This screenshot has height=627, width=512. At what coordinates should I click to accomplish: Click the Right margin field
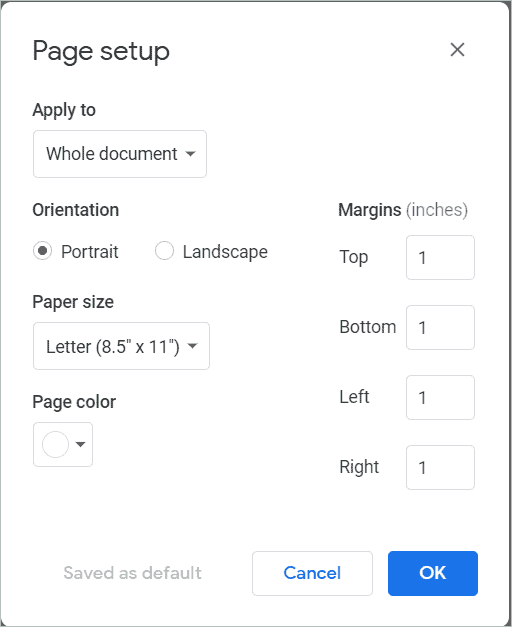click(x=440, y=467)
